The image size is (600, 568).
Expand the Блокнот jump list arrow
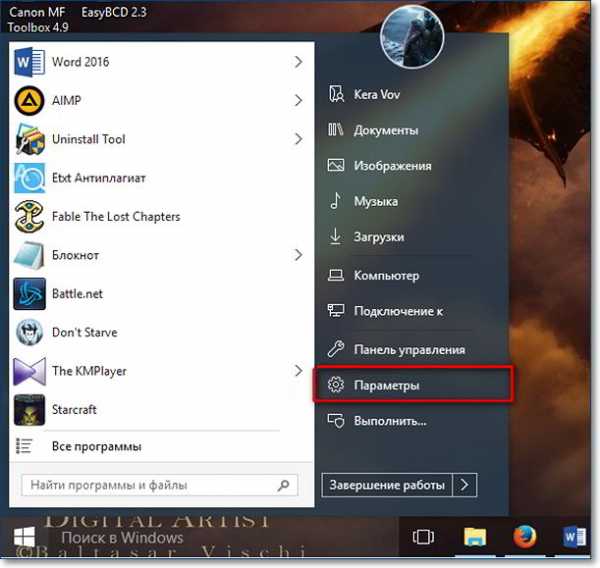pyautogui.click(x=298, y=255)
